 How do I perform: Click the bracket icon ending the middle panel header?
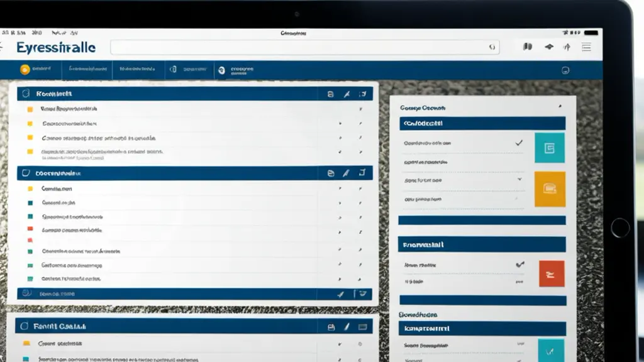tap(362, 173)
